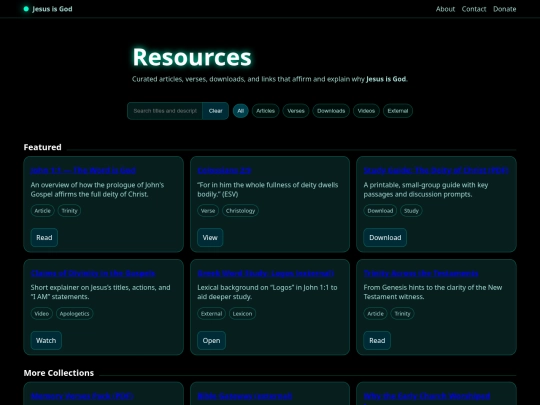Open Study Guide: The Deity of Christ link
The height and width of the screenshot is (405, 540).
[436, 170]
